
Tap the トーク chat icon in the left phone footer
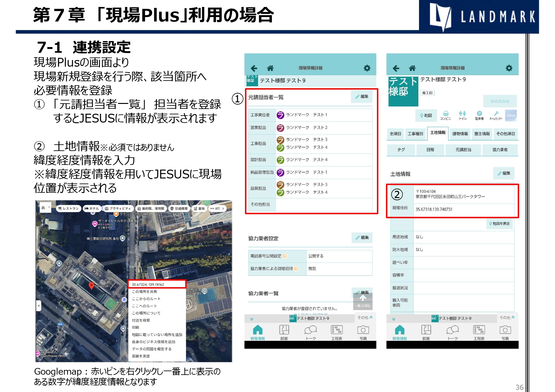pos(311,332)
